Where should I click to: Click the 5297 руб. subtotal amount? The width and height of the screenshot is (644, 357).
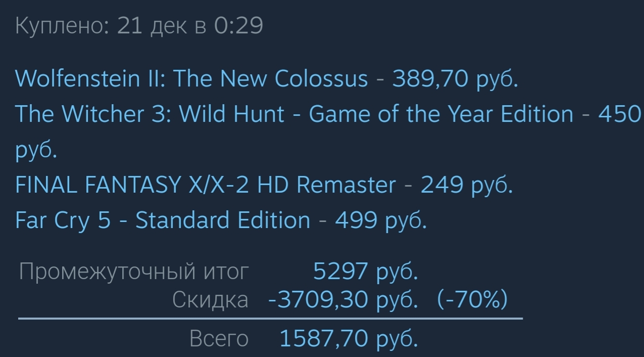(x=366, y=272)
